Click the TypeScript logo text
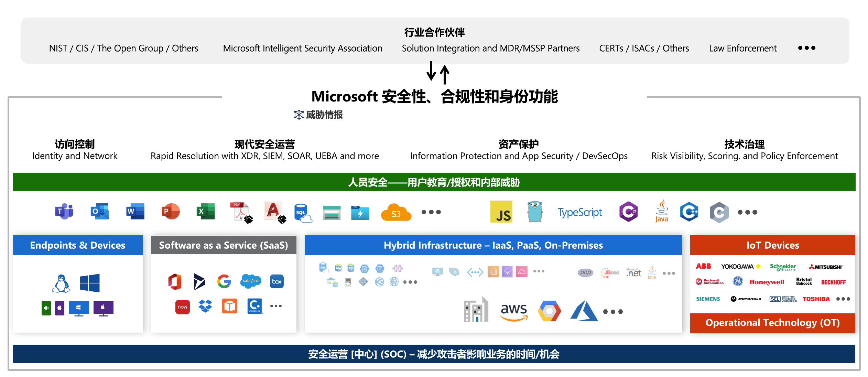The width and height of the screenshot is (868, 377). 580,212
